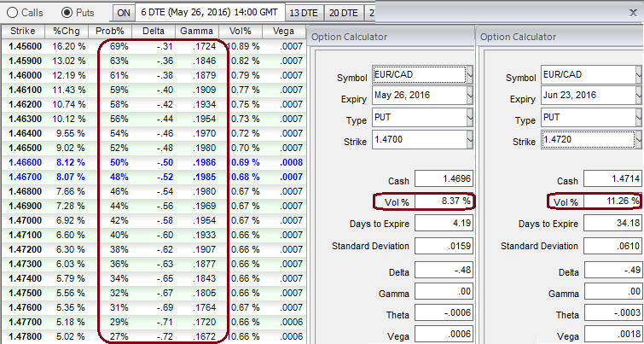Image resolution: width=644 pixels, height=344 pixels.
Task: Sort by the Vol% column header
Action: 241,32
